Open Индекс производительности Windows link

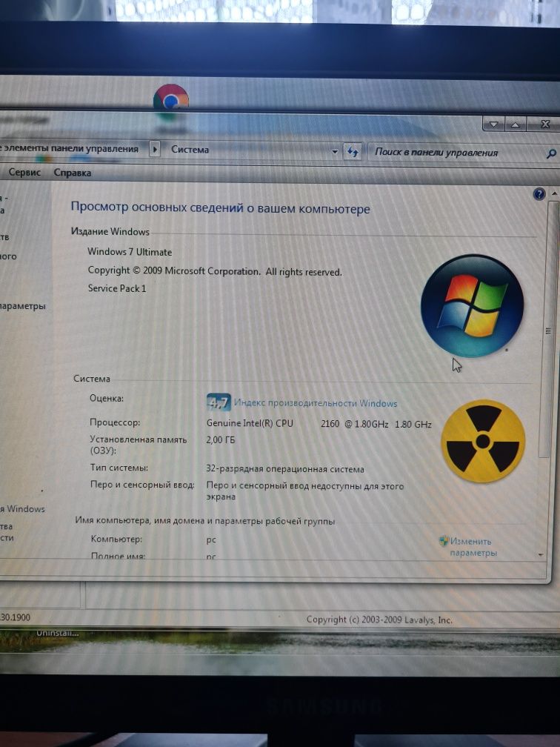point(316,403)
